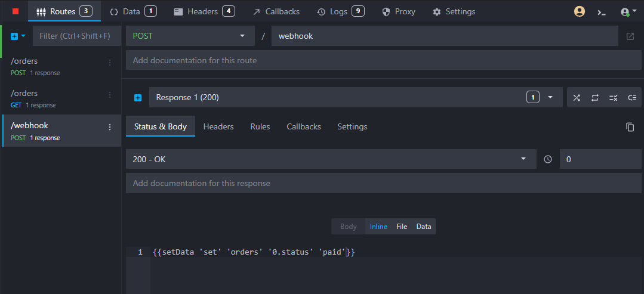Screen dimensions: 644x294
Task: Toggle sequential response mode icon
Action: point(594,98)
